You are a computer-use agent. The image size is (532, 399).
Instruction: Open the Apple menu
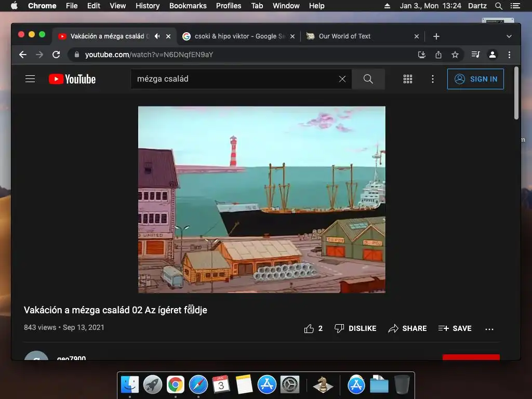[x=14, y=6]
